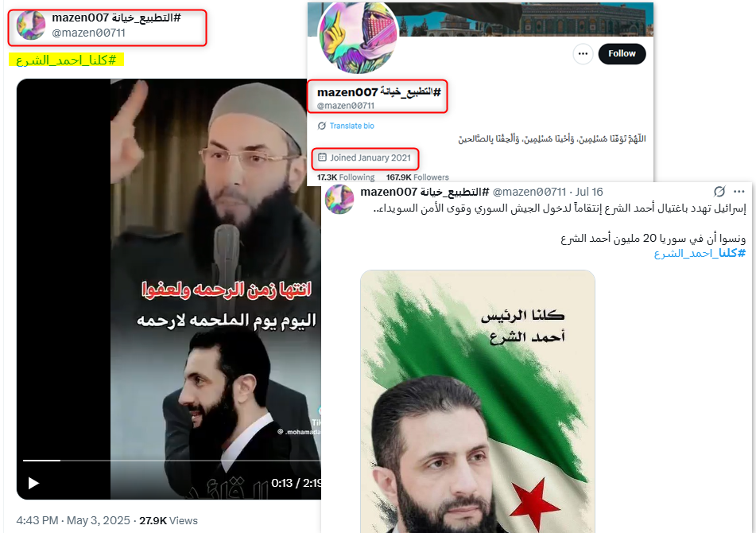756x533 pixels.
Task: Click the small avatar beside the video tweet
Action: tap(31, 25)
